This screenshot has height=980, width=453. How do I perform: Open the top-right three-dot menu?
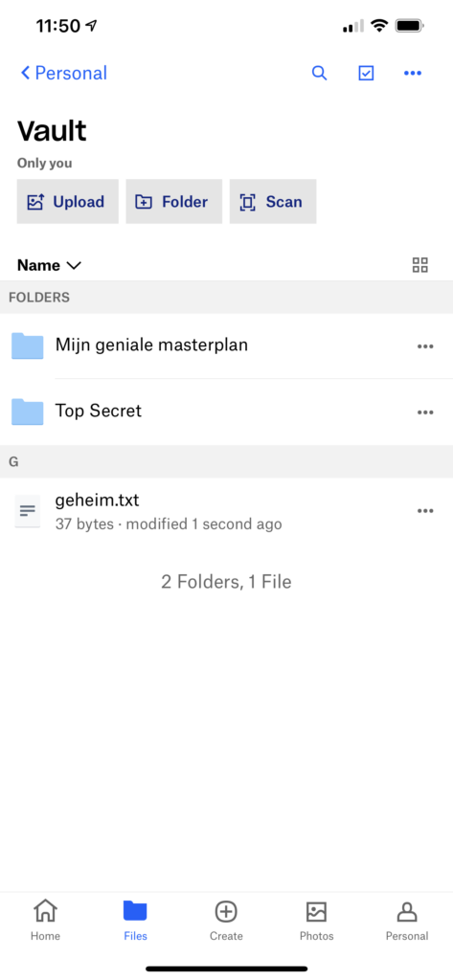point(413,73)
